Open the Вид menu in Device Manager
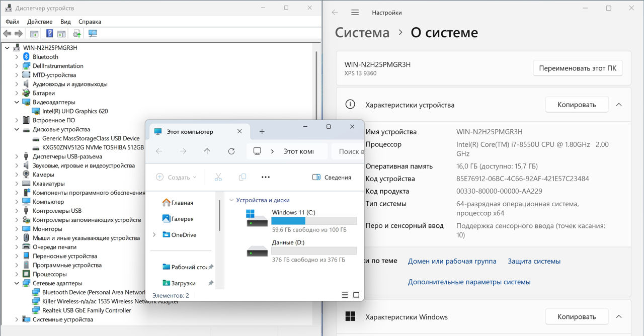 pos(65,22)
